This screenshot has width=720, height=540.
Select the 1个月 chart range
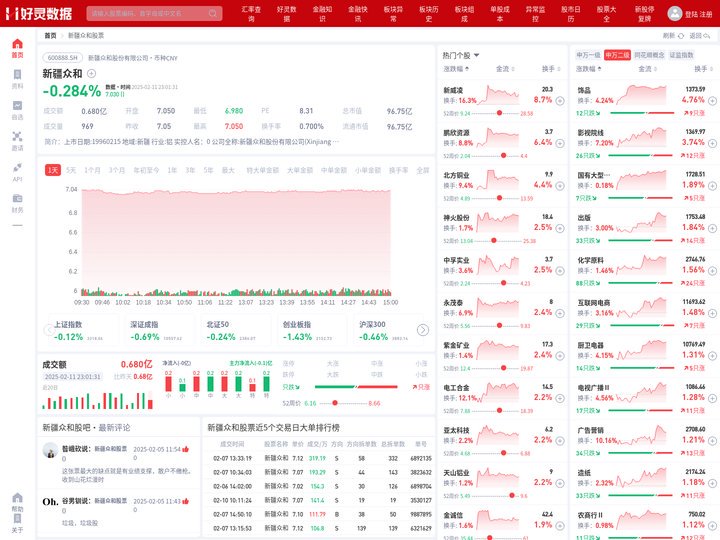92,170
